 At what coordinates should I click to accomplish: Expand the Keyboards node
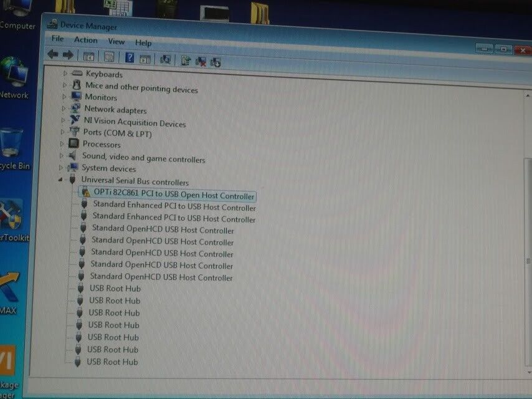65,73
